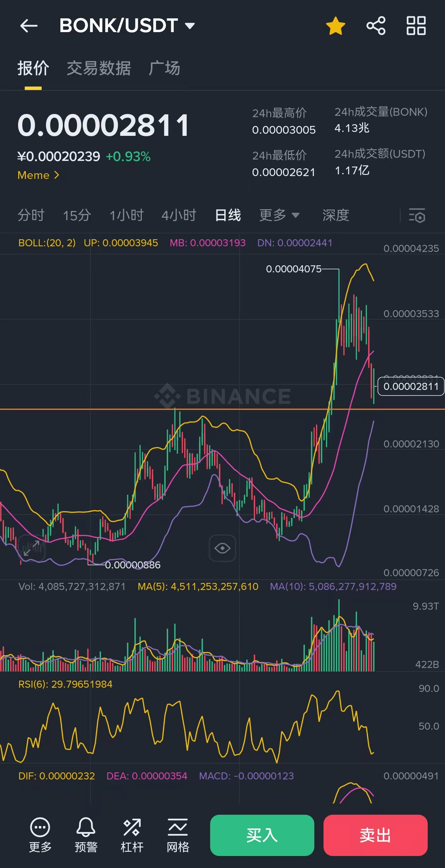The height and width of the screenshot is (868, 445).
Task: Tap the red 卖出 sell button
Action: (x=375, y=835)
